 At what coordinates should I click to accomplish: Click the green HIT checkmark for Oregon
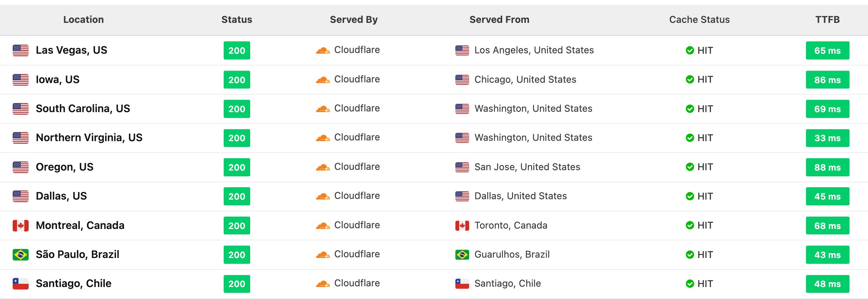pyautogui.click(x=690, y=167)
